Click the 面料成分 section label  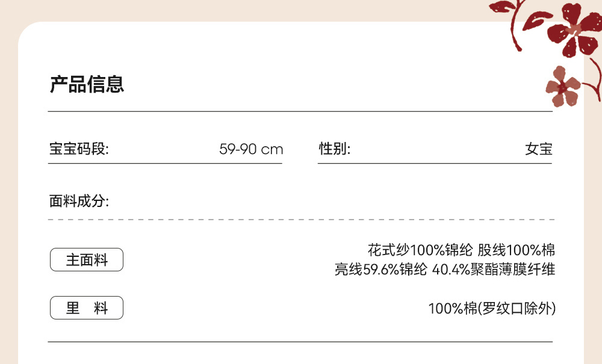point(79,201)
